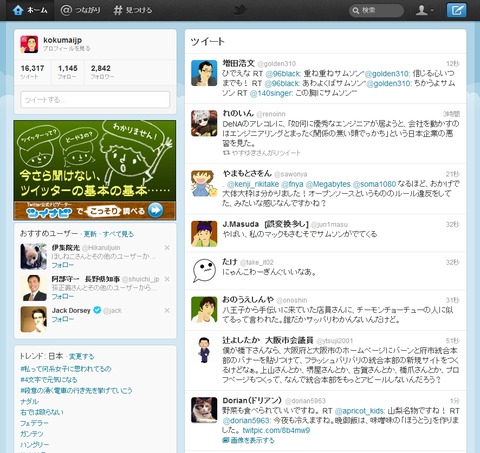480x453 pixels.
Task: Open @onoshin username link
Action: [x=292, y=300]
